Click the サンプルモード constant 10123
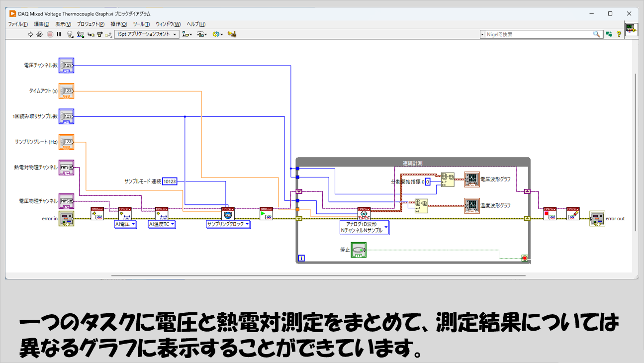The height and width of the screenshot is (363, 644). 170,181
